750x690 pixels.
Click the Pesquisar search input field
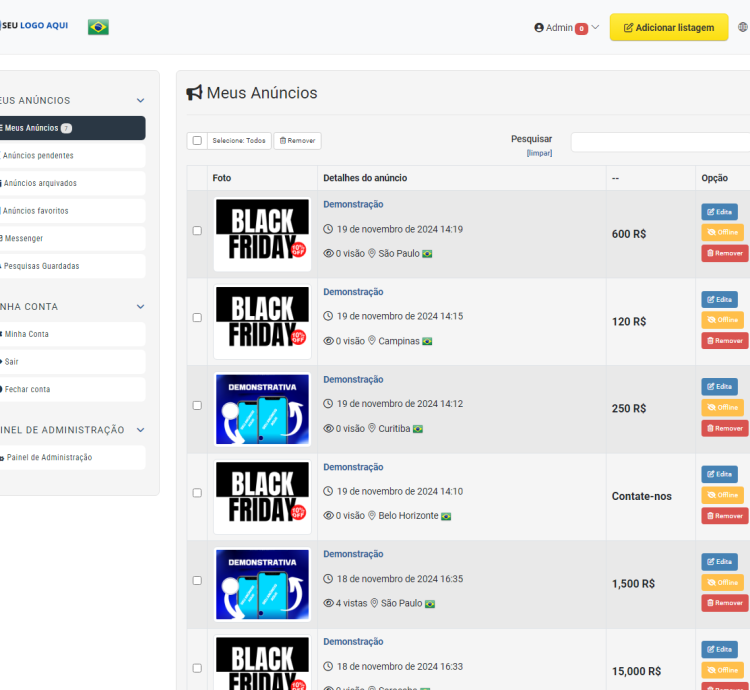(x=660, y=142)
